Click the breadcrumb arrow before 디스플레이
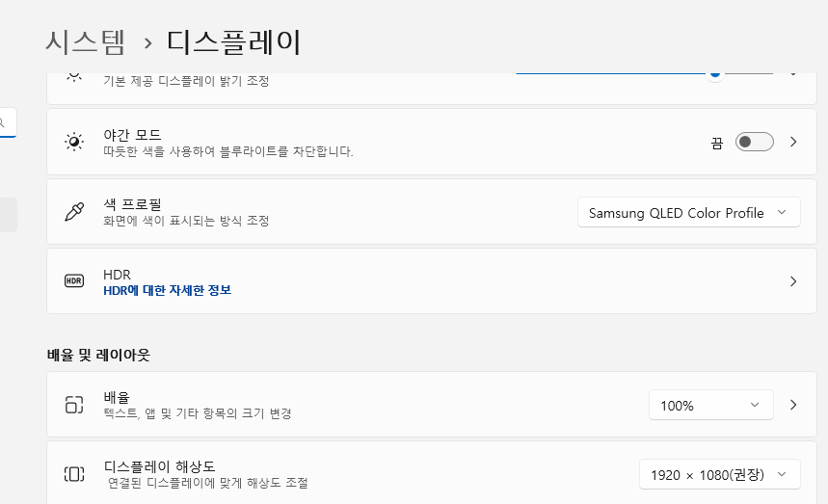This screenshot has width=828, height=504. [x=147, y=43]
